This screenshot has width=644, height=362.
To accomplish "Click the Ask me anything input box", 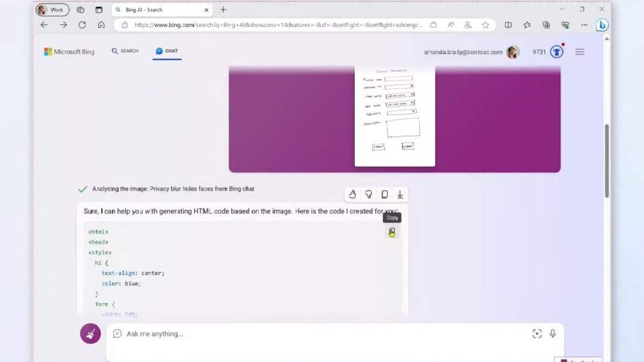I will (322, 334).
